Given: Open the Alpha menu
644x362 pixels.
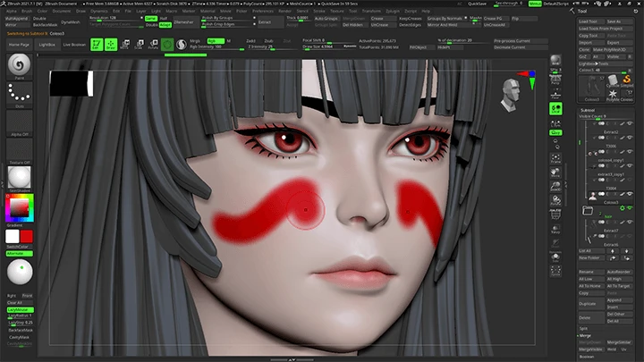Looking at the screenshot, I should (12, 11).
